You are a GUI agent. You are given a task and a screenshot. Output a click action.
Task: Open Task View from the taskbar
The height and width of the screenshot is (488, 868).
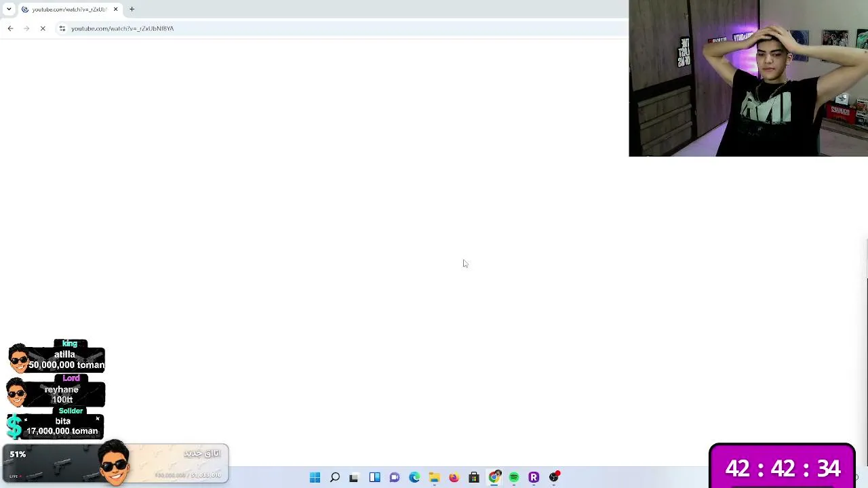pos(354,478)
